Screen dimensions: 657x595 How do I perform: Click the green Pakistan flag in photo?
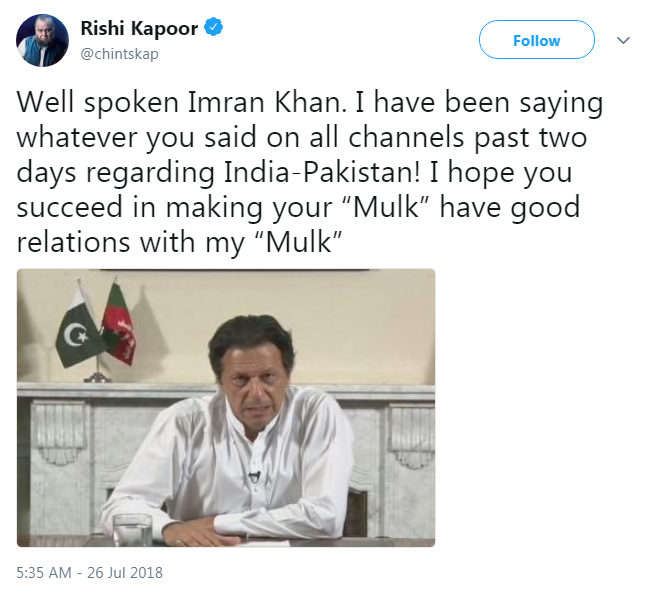pos(79,330)
